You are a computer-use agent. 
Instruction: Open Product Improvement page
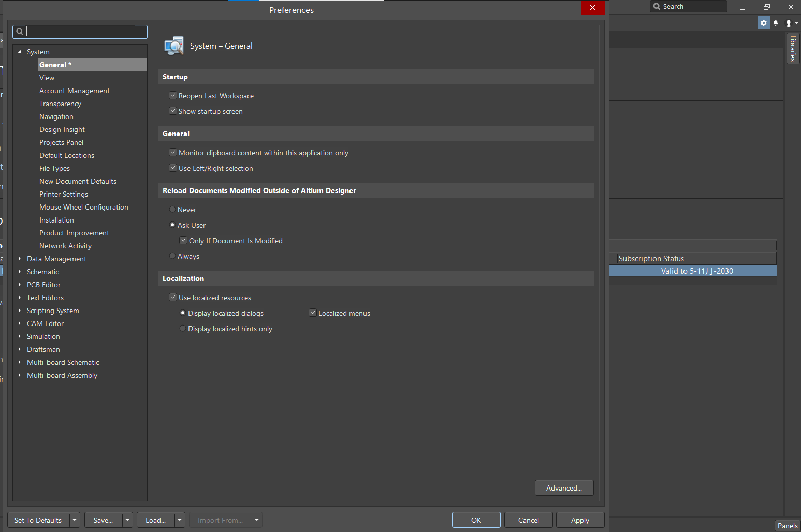click(74, 233)
